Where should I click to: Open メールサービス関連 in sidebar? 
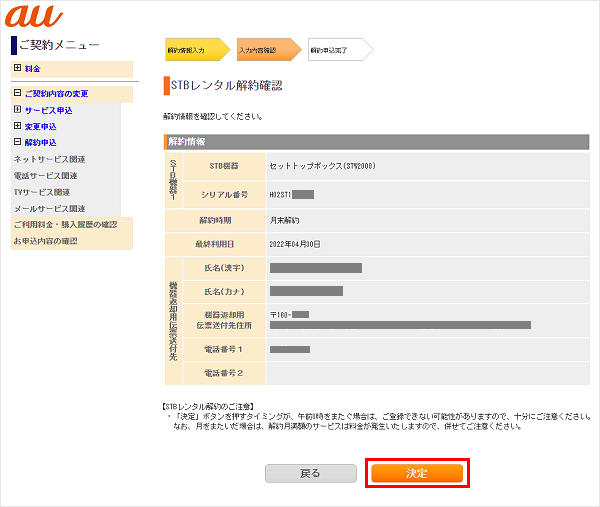click(x=48, y=208)
